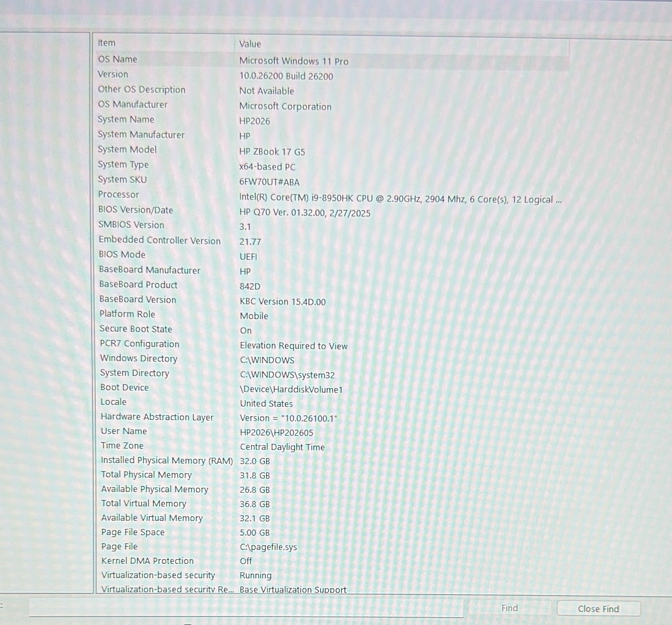Click the Close Find button

click(x=598, y=609)
